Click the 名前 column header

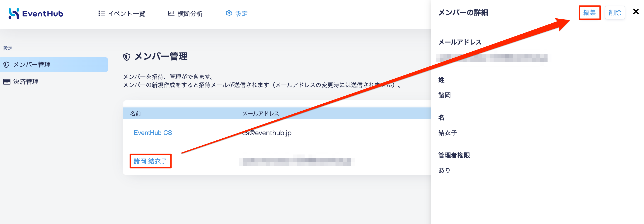(x=136, y=114)
